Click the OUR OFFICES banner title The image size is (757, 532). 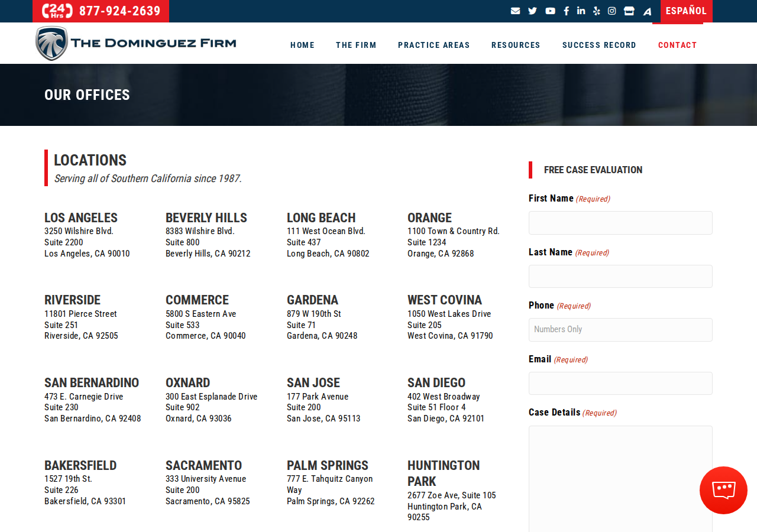pos(87,95)
